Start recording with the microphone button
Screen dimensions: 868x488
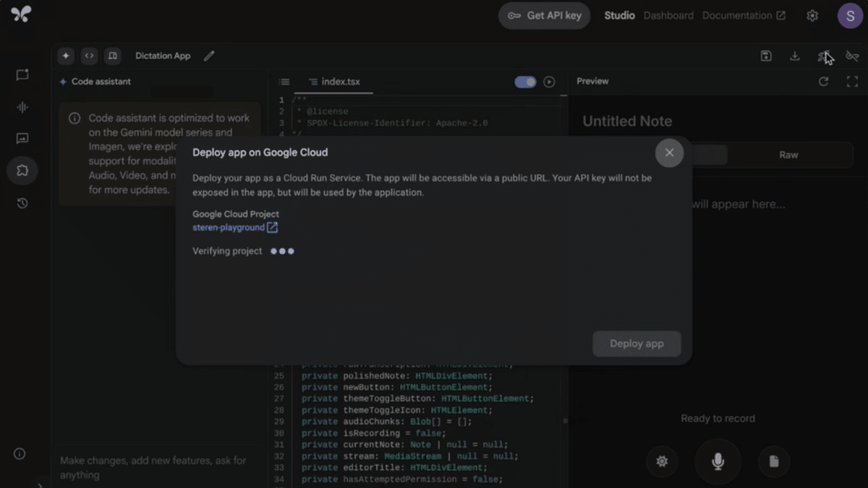718,461
